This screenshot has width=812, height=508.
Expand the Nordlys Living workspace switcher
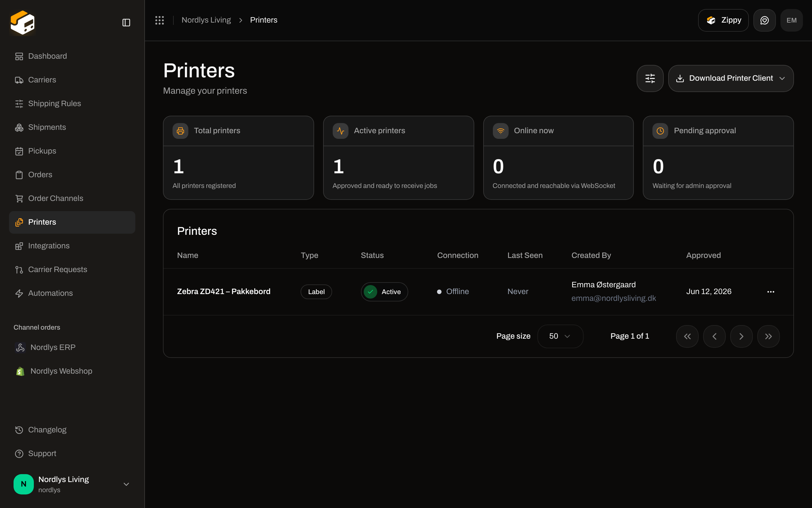(x=72, y=484)
